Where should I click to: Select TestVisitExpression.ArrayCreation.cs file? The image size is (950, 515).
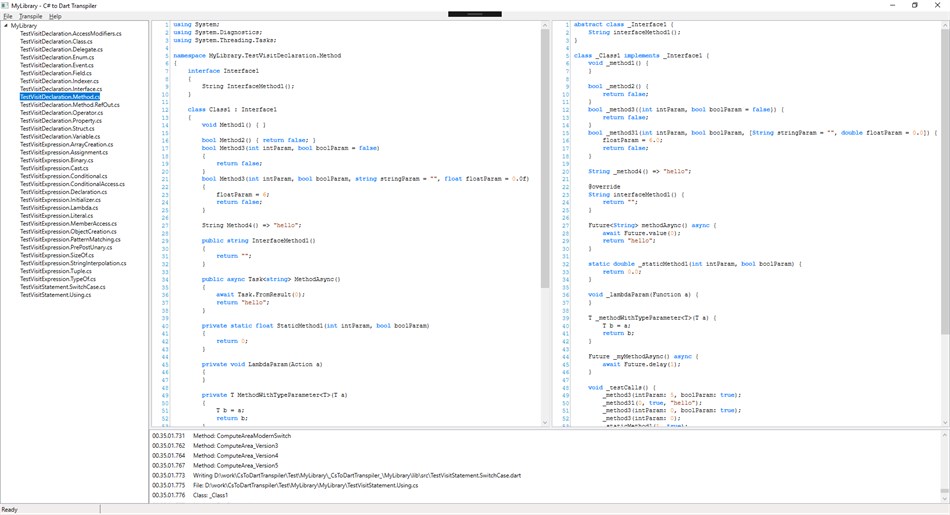pyautogui.click(x=66, y=144)
